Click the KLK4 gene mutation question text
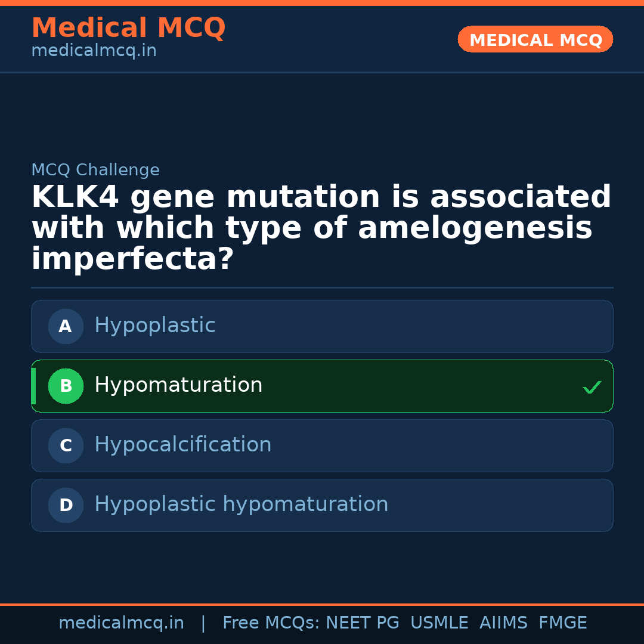This screenshot has height=644, width=644. click(x=321, y=228)
